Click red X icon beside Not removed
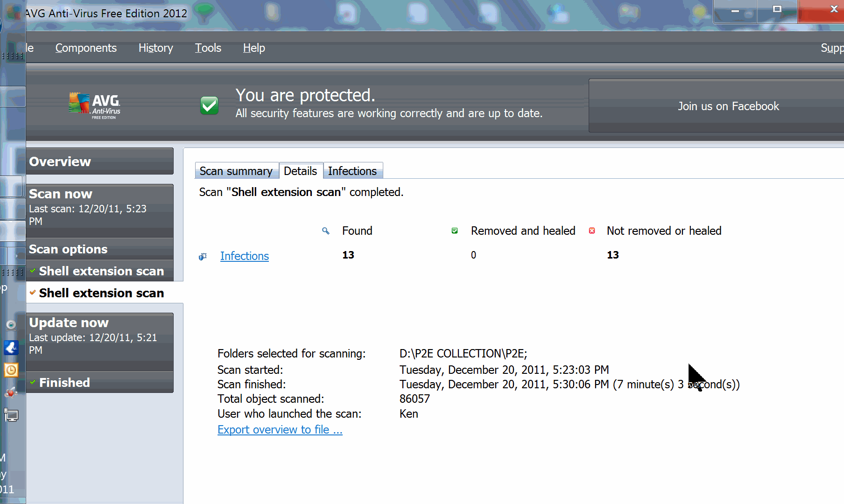 tap(592, 231)
